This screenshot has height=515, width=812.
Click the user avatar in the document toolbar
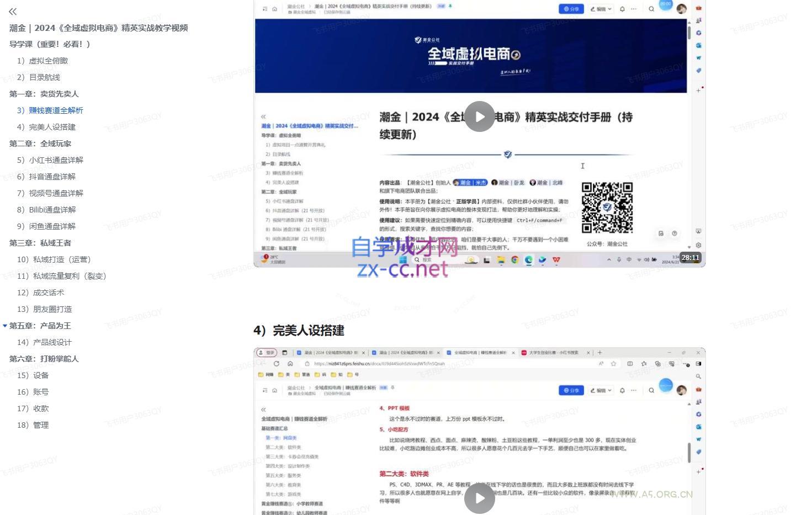tap(681, 9)
